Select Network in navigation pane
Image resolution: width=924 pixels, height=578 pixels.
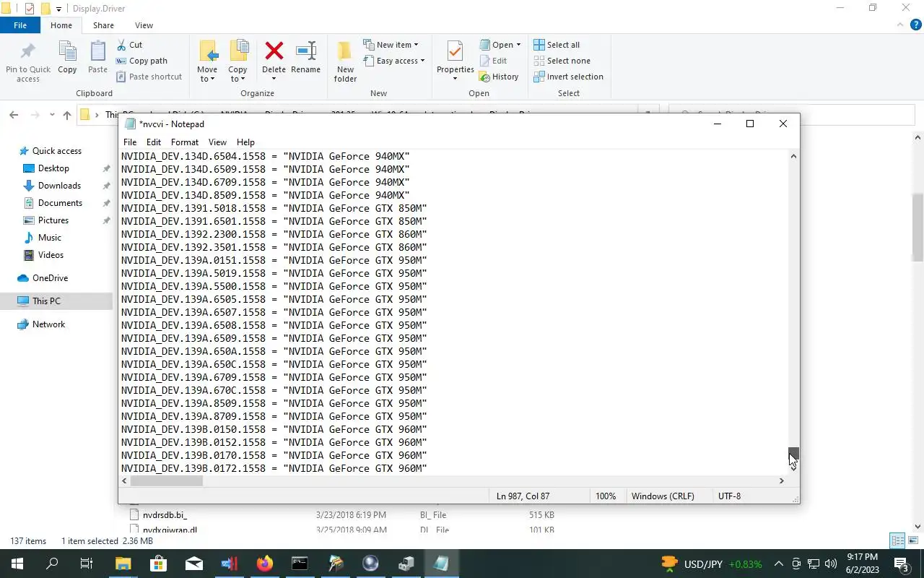tap(48, 324)
